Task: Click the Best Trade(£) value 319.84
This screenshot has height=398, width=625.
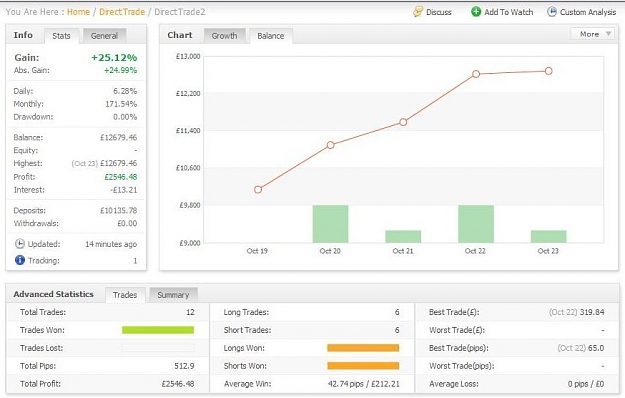Action: 592,312
